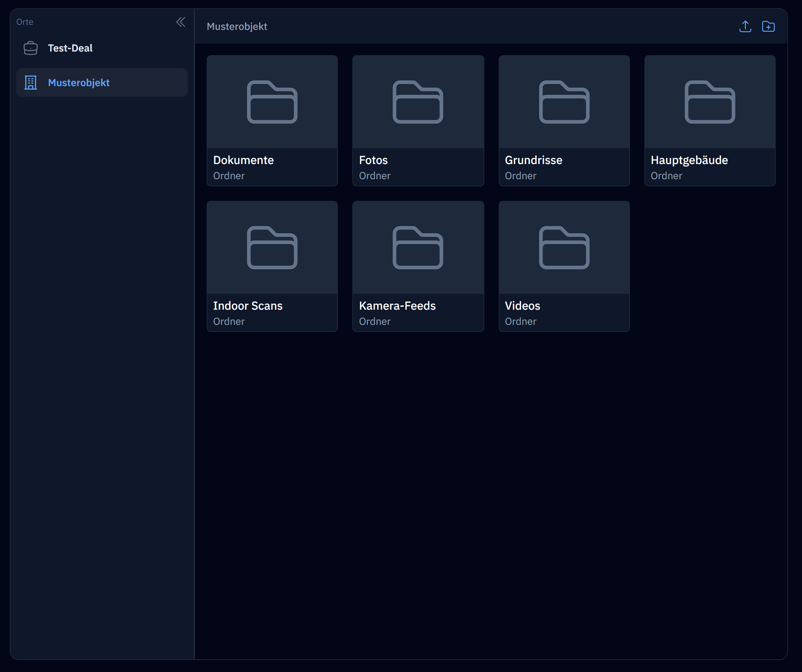Screen dimensions: 802x672
Task: Click the Hauptgebäude folder name text
Action: point(689,160)
